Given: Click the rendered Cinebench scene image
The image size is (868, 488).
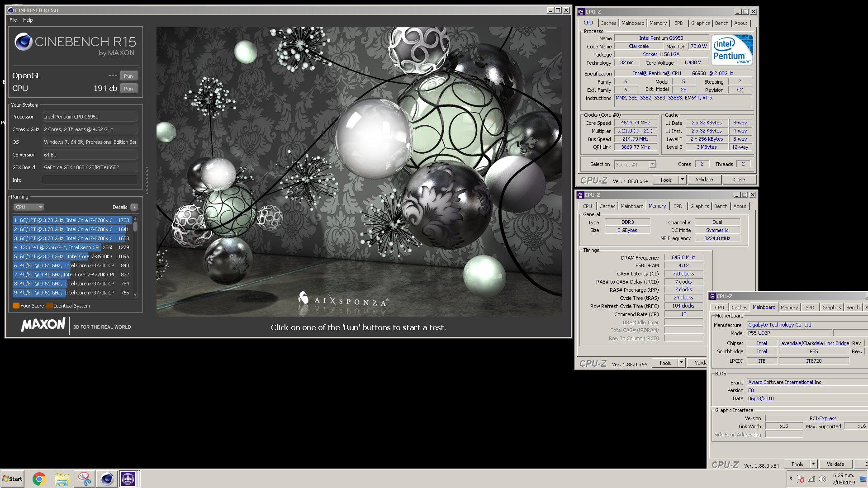Looking at the screenshot, I should point(359,171).
